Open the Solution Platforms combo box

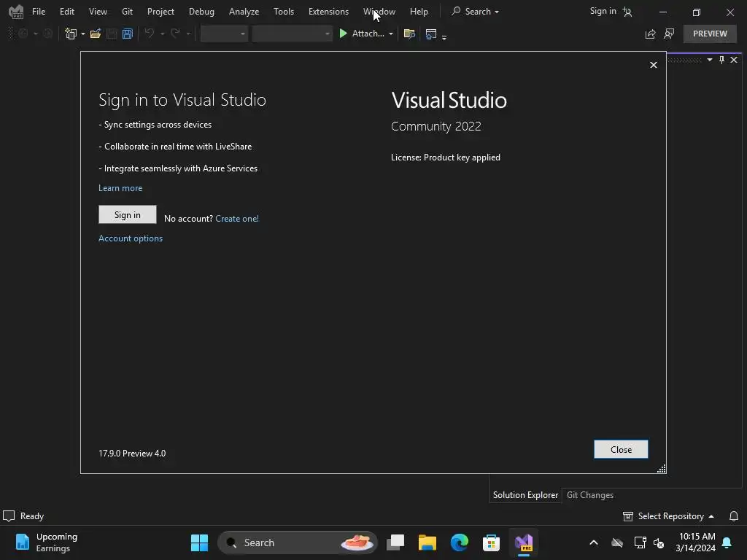(x=292, y=34)
